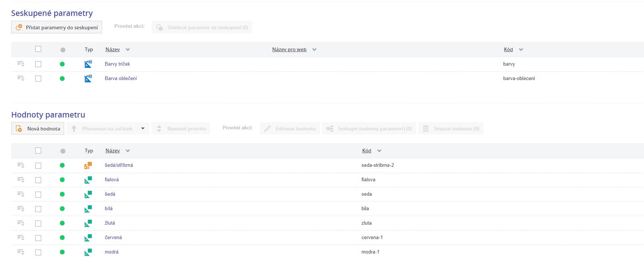The width and height of the screenshot is (644, 258).
Task: Open Kód column sort arrow in values table
Action: (x=379, y=151)
